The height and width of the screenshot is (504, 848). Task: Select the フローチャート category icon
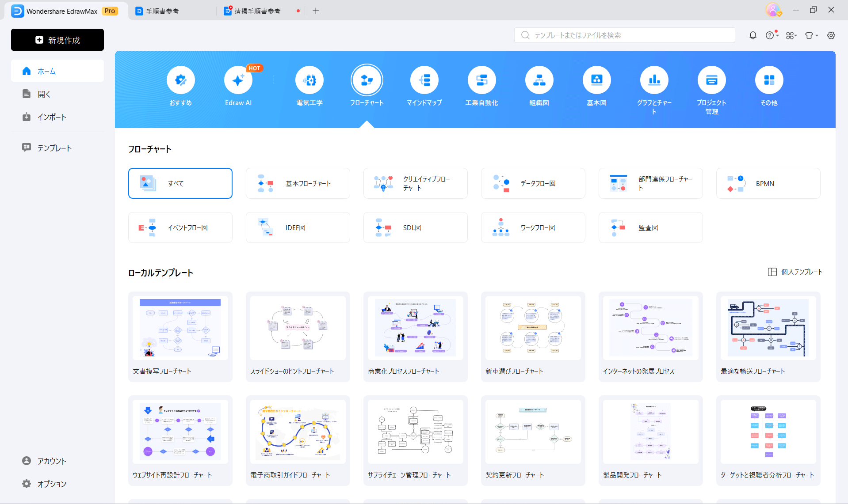(x=367, y=80)
